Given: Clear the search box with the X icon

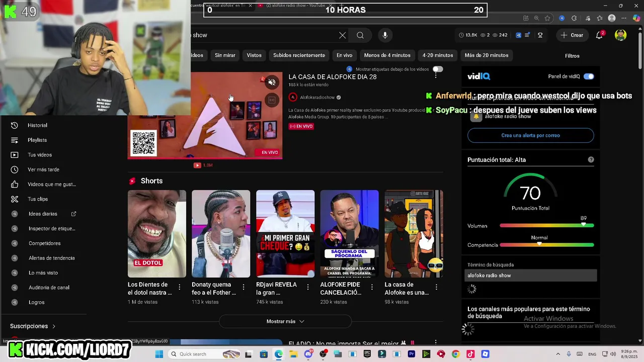Looking at the screenshot, I should pos(343,35).
